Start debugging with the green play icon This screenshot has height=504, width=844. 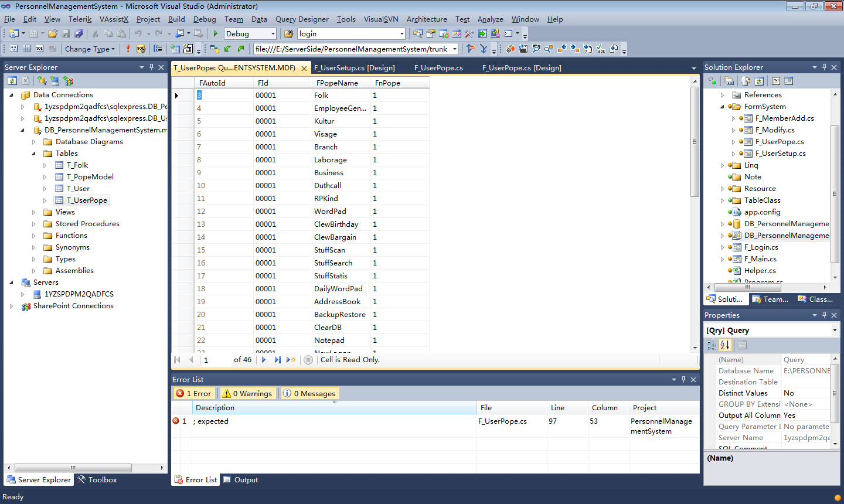coord(216,34)
